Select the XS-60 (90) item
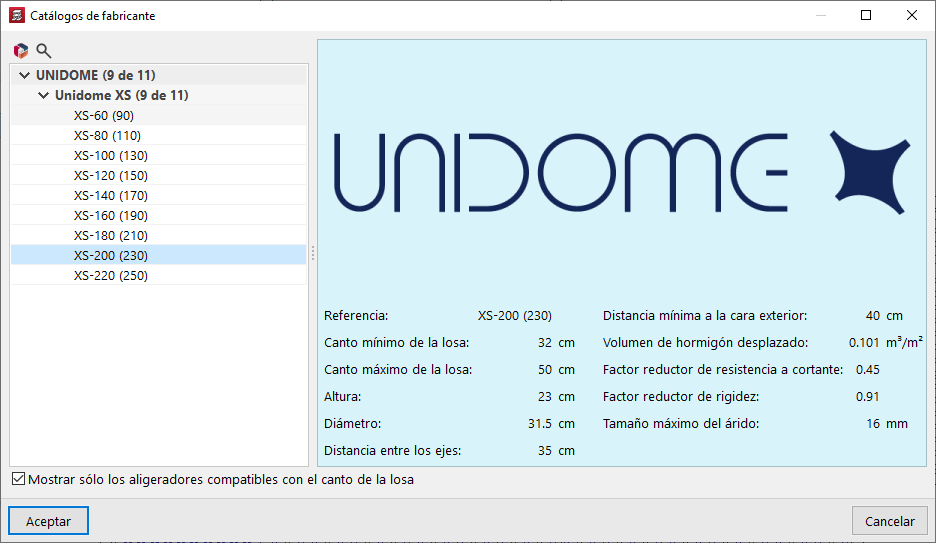The image size is (936, 543). 159,115
